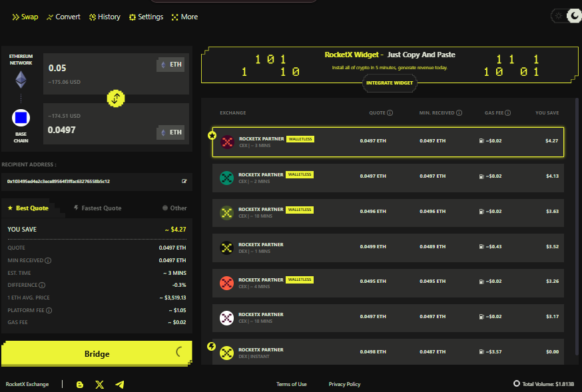Open the Settings menu
582x392 pixels.
pos(146,17)
